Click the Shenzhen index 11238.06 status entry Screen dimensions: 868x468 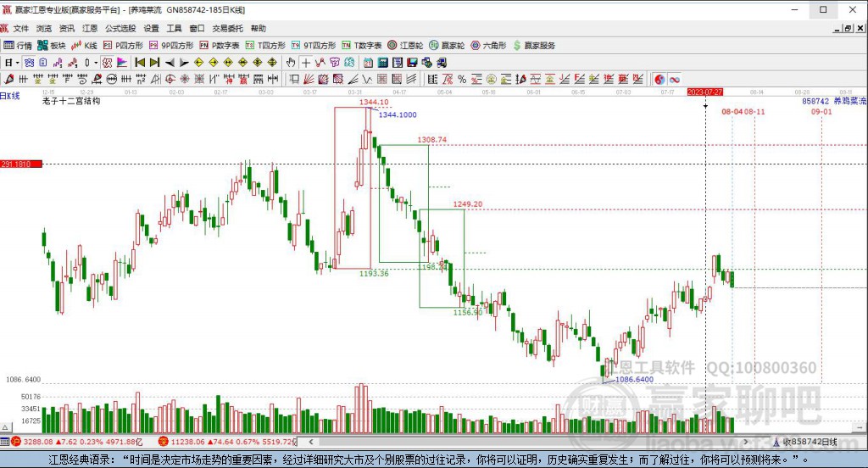click(228, 442)
